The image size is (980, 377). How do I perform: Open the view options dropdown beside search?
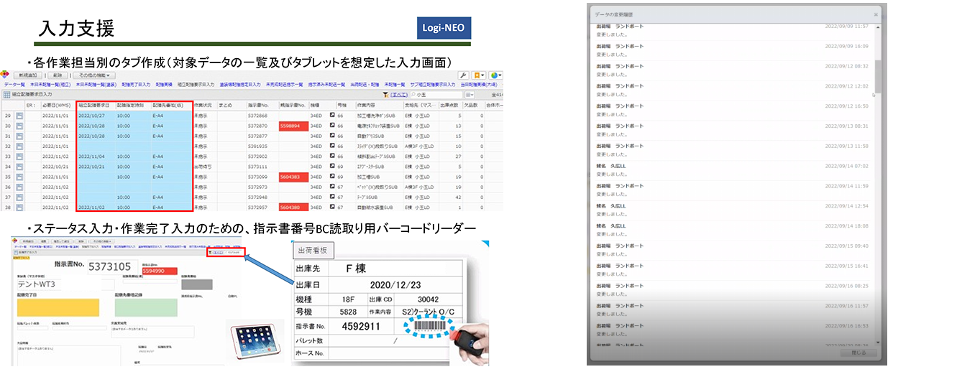click(470, 94)
